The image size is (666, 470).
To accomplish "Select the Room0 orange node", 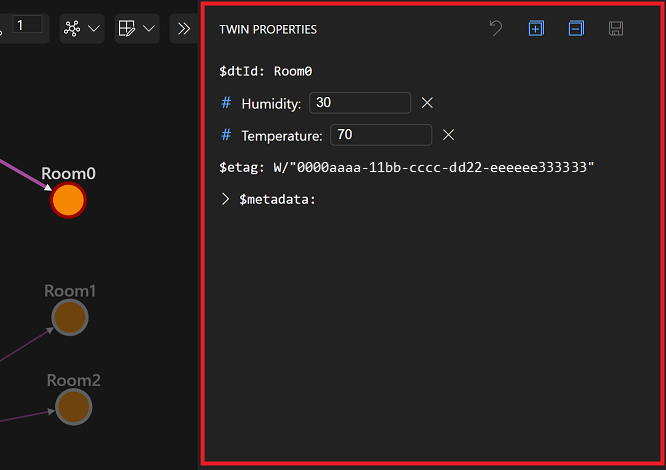I will (x=68, y=200).
